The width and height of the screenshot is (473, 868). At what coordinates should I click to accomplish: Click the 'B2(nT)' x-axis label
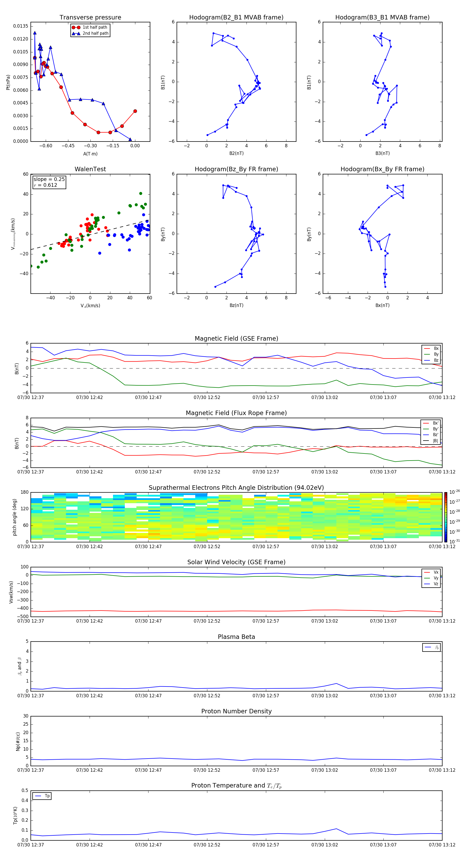(x=236, y=153)
